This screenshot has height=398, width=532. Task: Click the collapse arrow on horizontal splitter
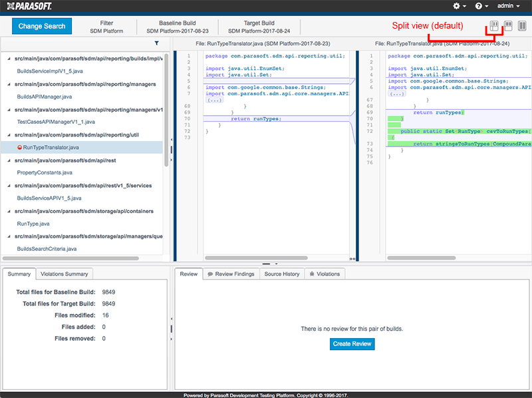[276, 264]
